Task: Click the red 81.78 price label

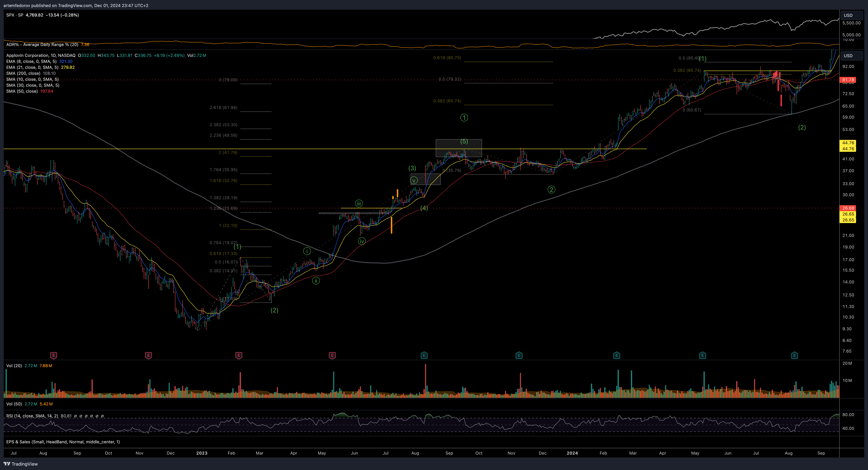Action: [x=848, y=80]
